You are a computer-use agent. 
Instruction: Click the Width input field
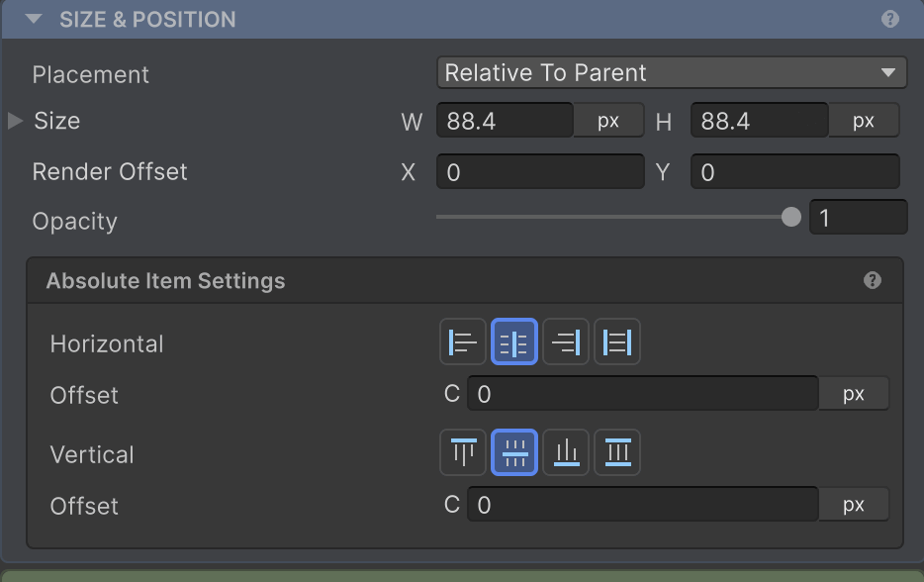505,121
